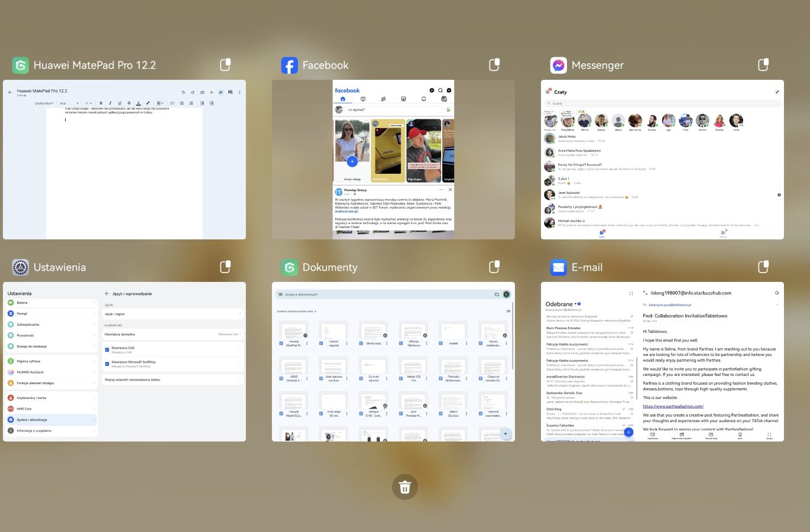Click the Messenger app icon in the card header
This screenshot has height=532, width=810.
pos(558,65)
